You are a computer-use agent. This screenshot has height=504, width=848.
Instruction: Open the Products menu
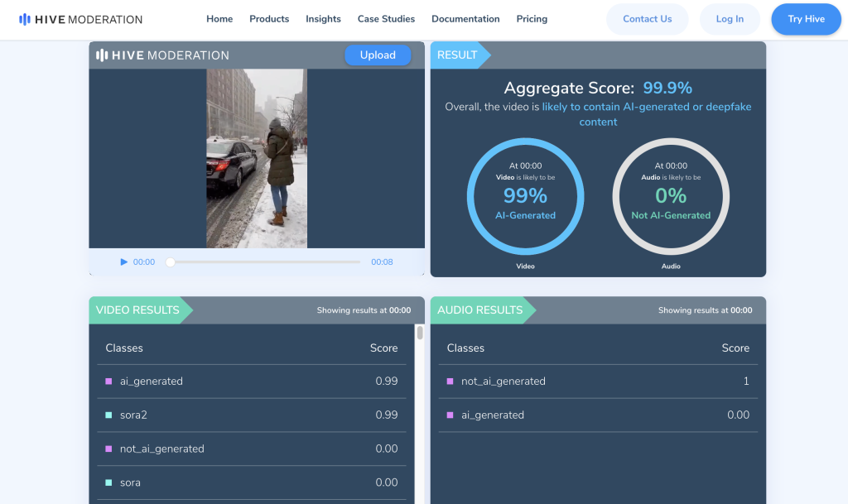click(269, 19)
